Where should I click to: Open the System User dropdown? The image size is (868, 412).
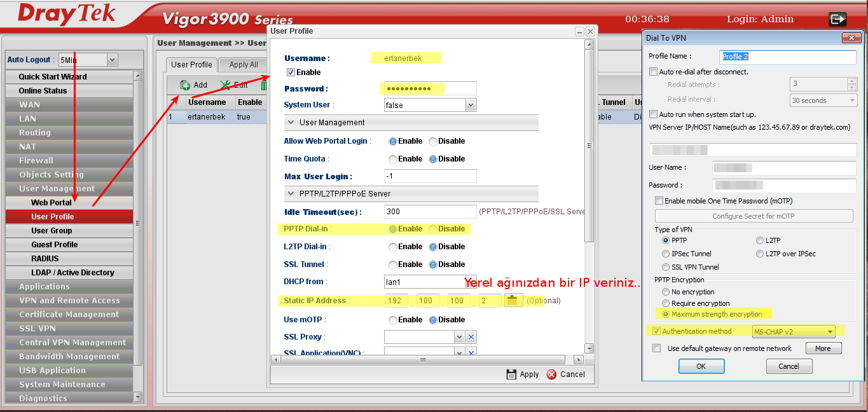471,105
